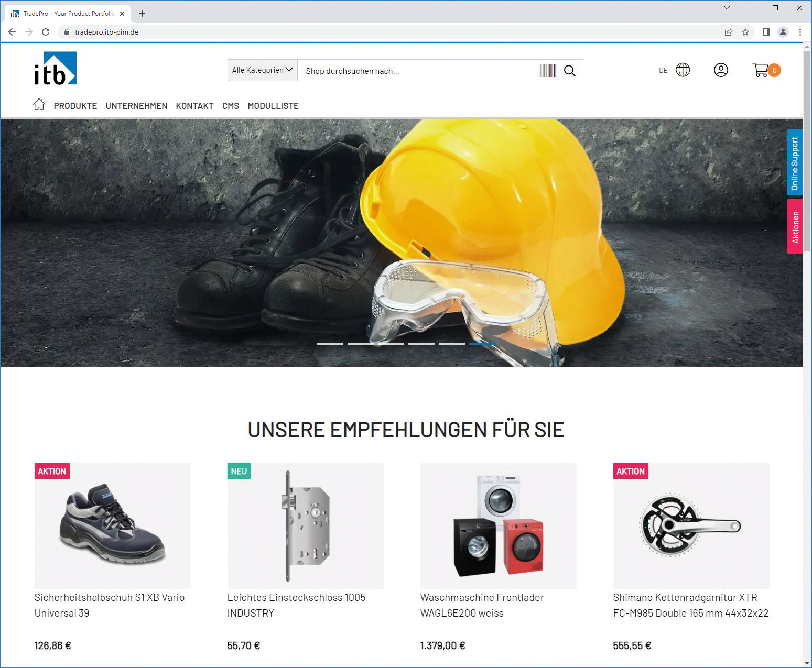Open the CMS menu

pyautogui.click(x=231, y=106)
